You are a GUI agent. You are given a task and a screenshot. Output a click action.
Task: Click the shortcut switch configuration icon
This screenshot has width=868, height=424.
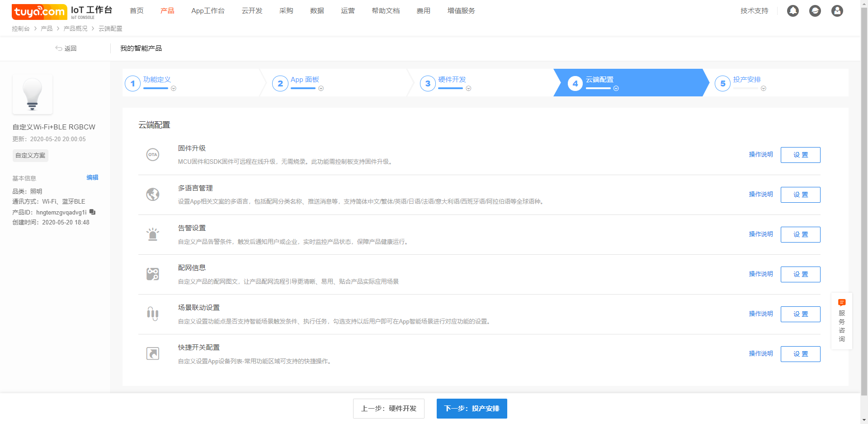(x=153, y=353)
